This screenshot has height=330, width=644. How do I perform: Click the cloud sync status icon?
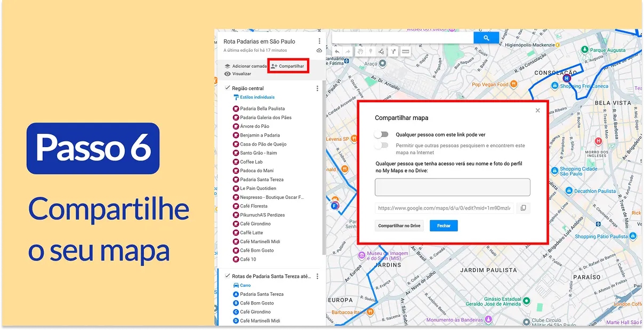coord(319,50)
